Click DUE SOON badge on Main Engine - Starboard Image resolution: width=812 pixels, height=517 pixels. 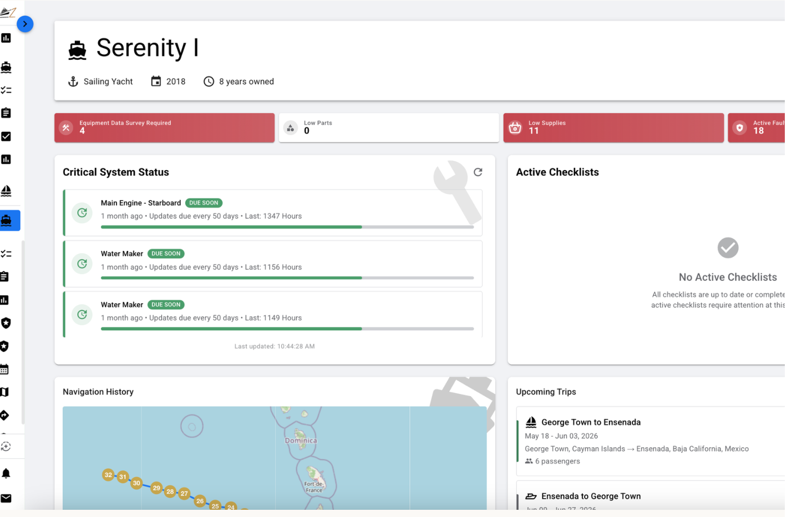coord(204,203)
